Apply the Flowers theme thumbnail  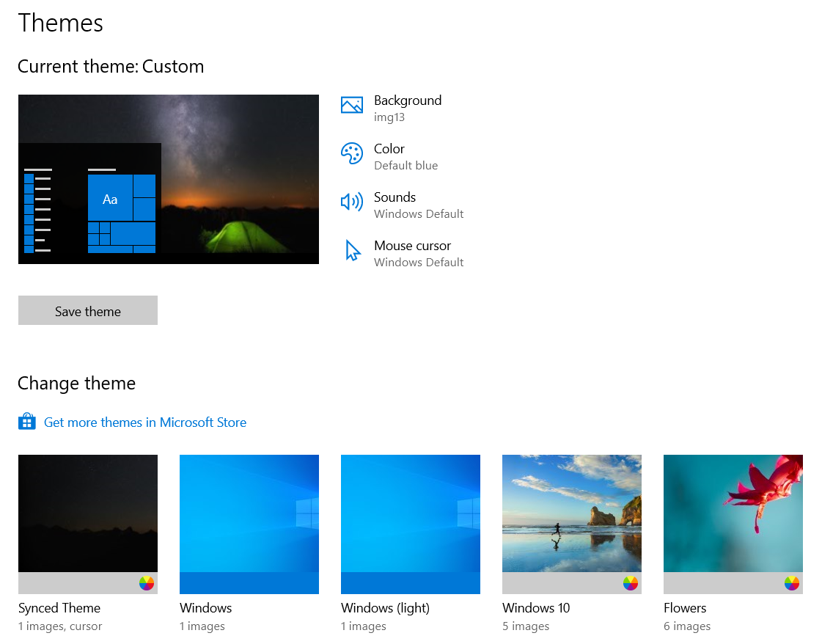point(733,524)
